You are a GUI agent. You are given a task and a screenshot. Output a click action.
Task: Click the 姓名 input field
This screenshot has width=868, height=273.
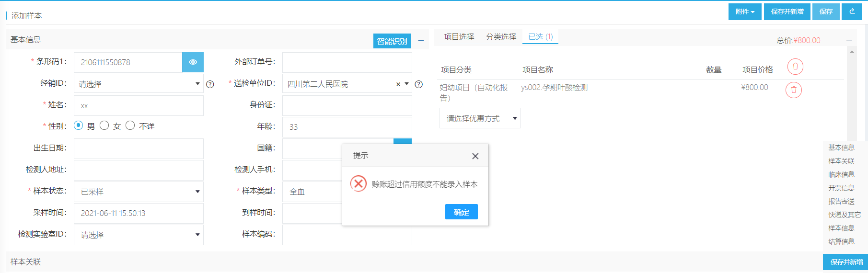(139, 105)
